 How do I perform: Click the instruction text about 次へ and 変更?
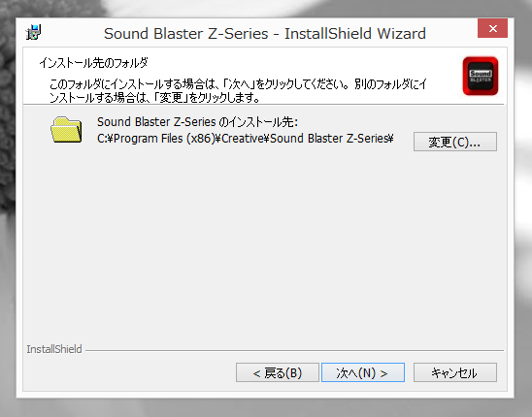(x=238, y=90)
